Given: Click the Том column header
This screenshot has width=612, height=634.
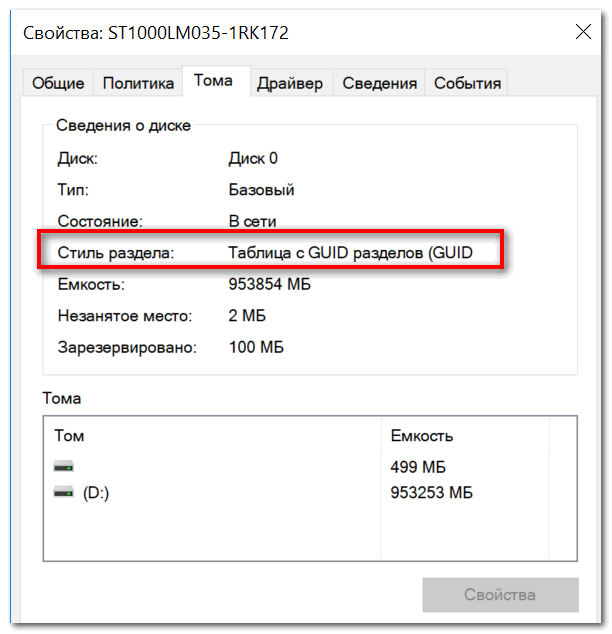Looking at the screenshot, I should point(70,436).
